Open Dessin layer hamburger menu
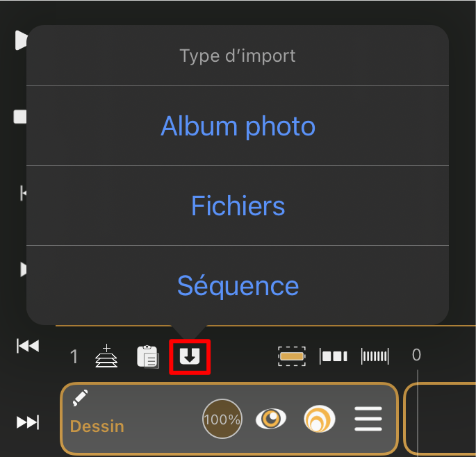 [x=368, y=419]
